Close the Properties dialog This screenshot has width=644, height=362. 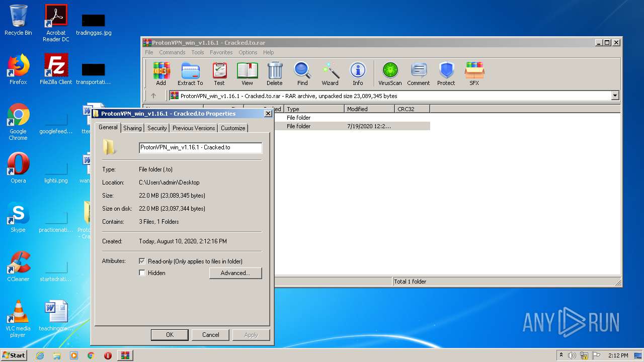point(268,114)
